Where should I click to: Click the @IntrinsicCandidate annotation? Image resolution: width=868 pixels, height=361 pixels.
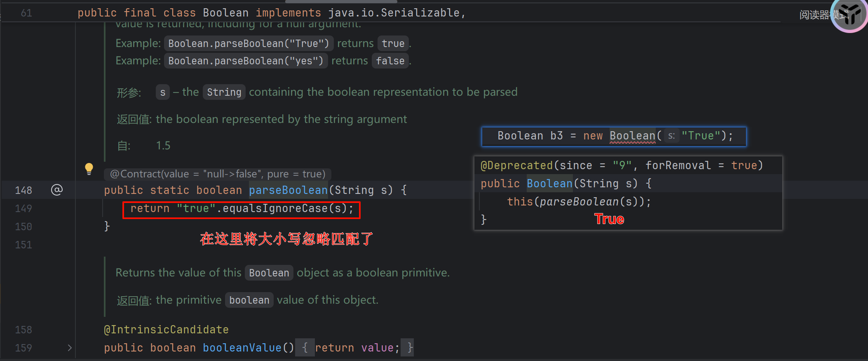pos(166,330)
